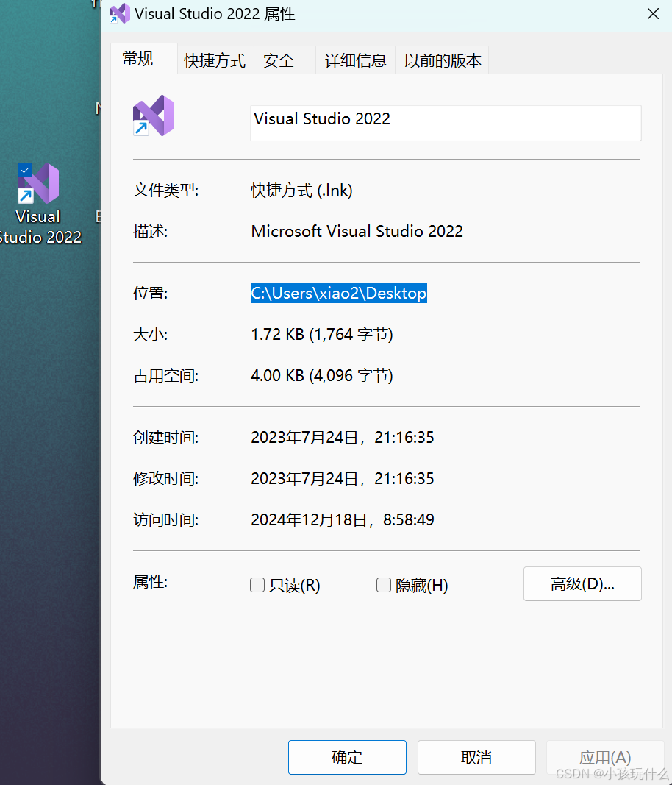
Task: Click the date next to the 修改时间 label
Action: pos(343,479)
